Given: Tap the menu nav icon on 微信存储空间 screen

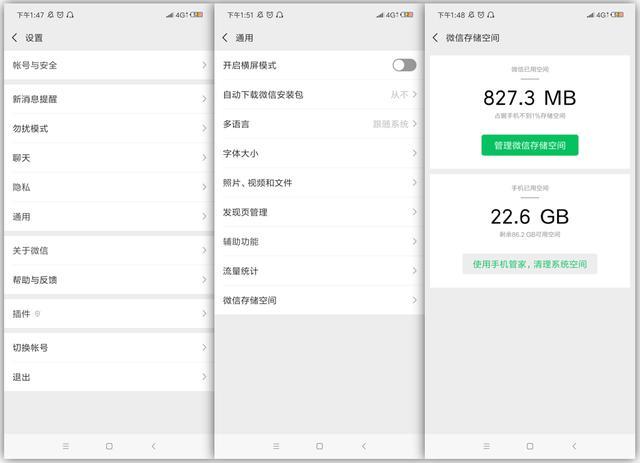Looking at the screenshot, I should [x=487, y=446].
